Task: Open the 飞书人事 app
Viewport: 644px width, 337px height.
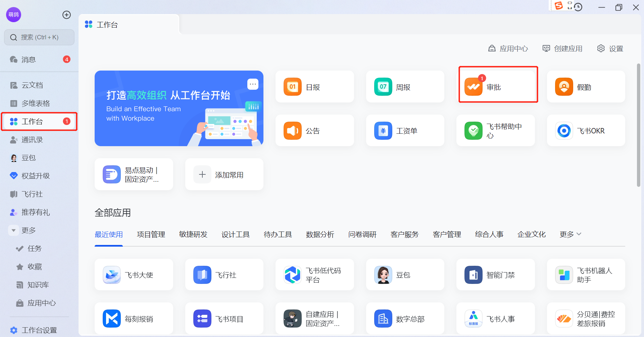Action: pyautogui.click(x=495, y=318)
